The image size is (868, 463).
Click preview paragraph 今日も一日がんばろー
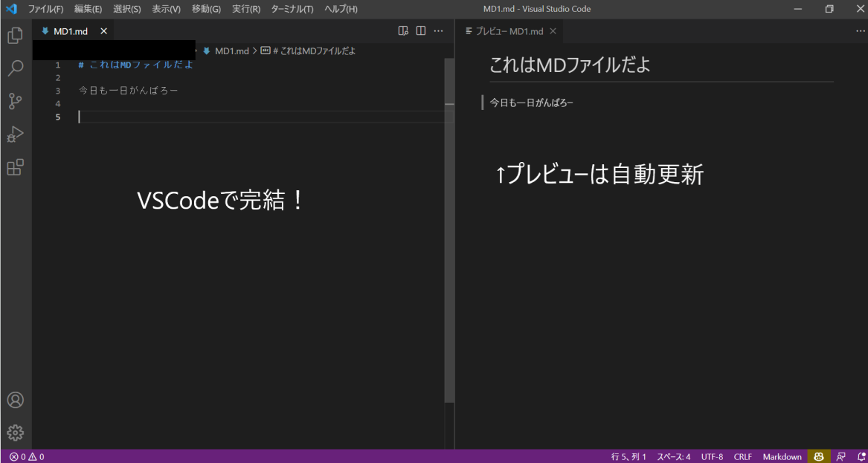[x=531, y=103]
